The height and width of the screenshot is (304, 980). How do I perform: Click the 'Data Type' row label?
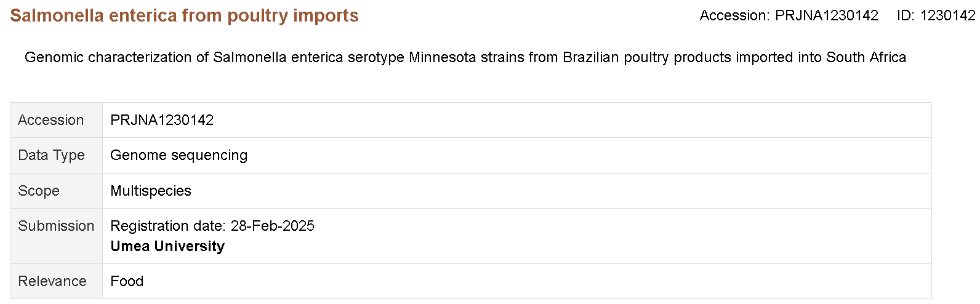[51, 155]
